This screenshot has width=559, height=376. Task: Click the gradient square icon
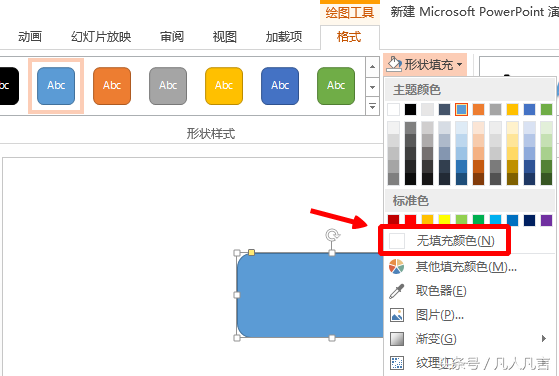click(397, 339)
